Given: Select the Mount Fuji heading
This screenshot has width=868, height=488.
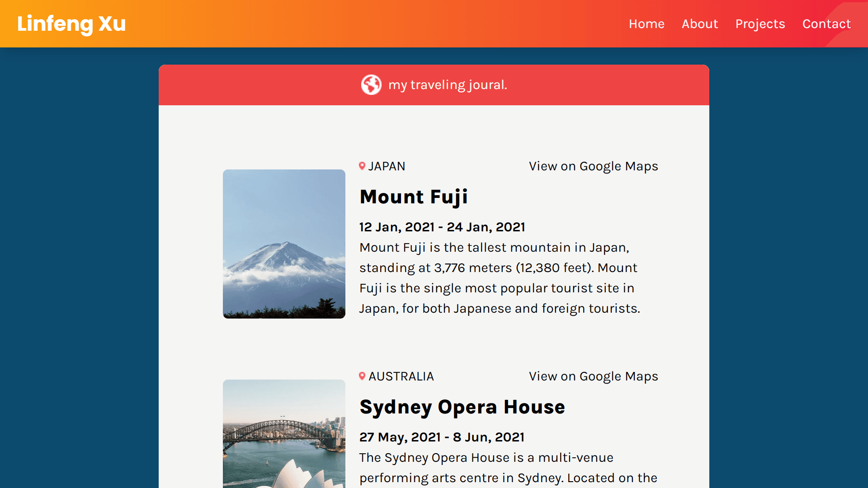Looking at the screenshot, I should tap(414, 197).
